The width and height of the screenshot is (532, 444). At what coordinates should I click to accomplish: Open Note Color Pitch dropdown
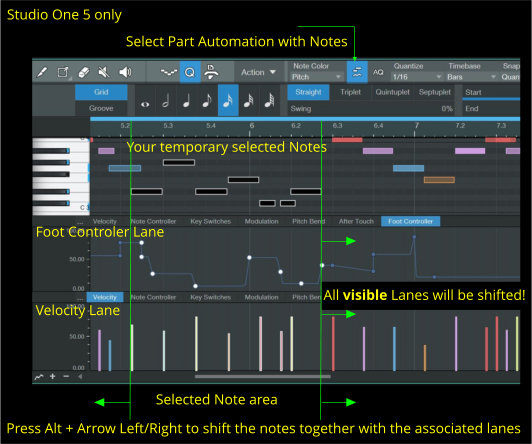[x=316, y=77]
